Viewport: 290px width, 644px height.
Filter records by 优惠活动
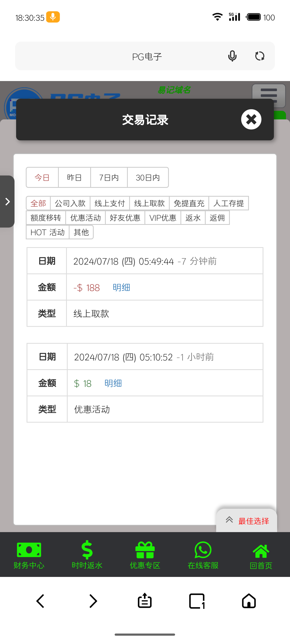(85, 218)
